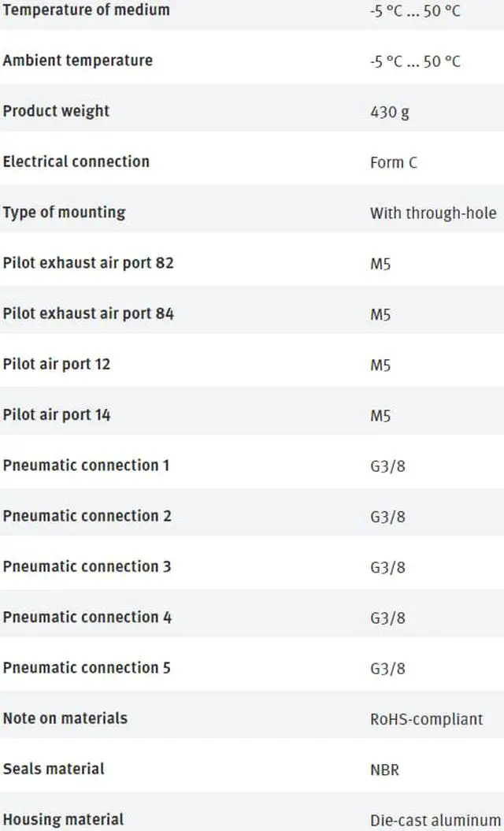Select the M5 value for pilot port 14
The image size is (504, 831).
tap(380, 415)
